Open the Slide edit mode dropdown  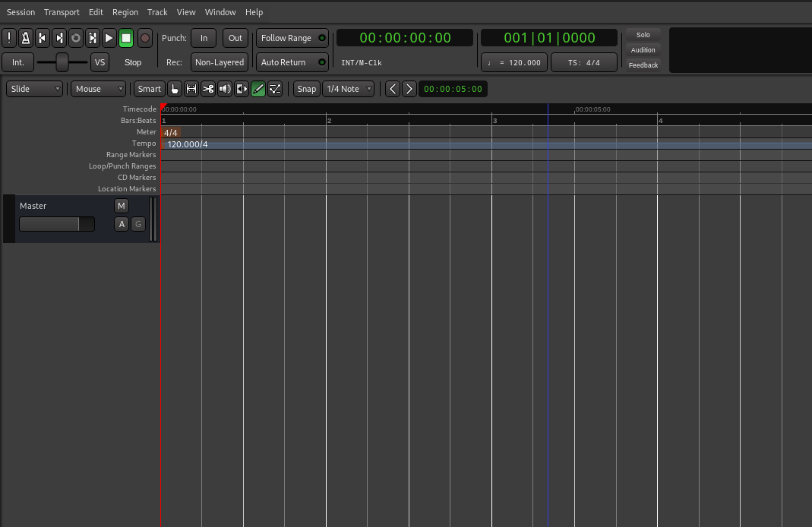click(34, 89)
